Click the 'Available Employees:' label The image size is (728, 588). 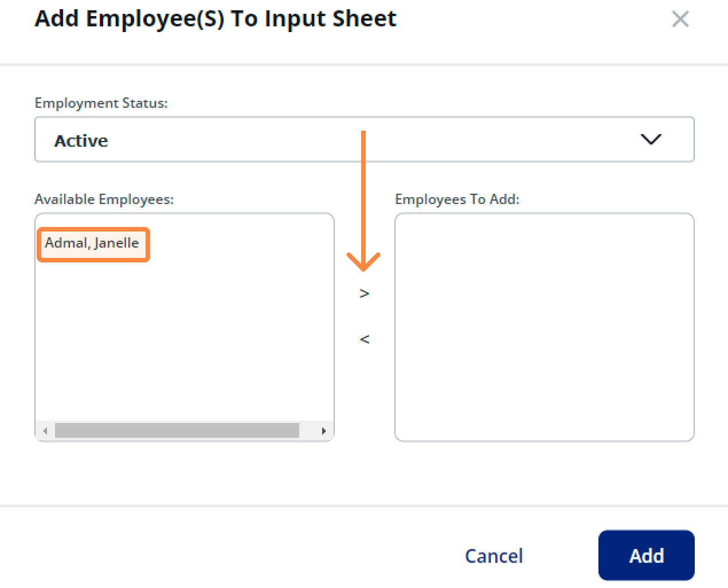(104, 199)
